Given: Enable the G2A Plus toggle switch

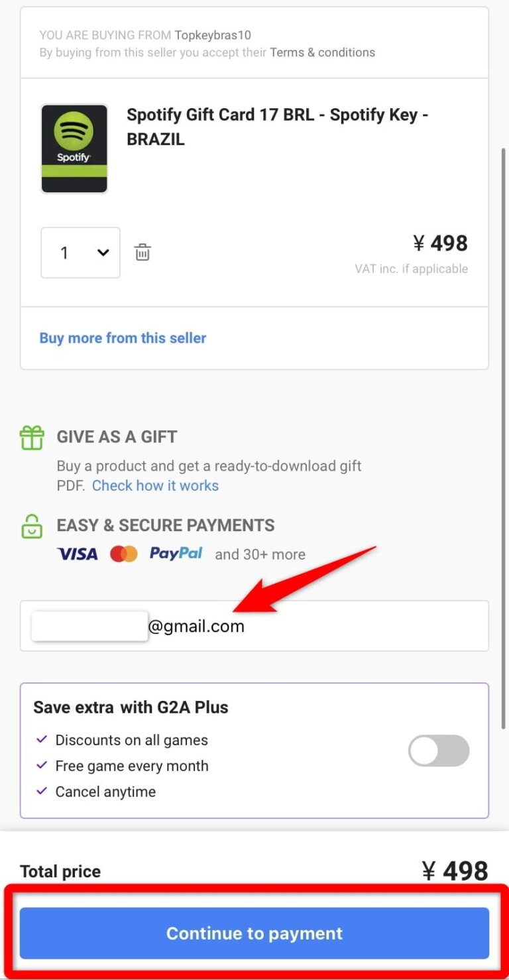Looking at the screenshot, I should tap(439, 751).
